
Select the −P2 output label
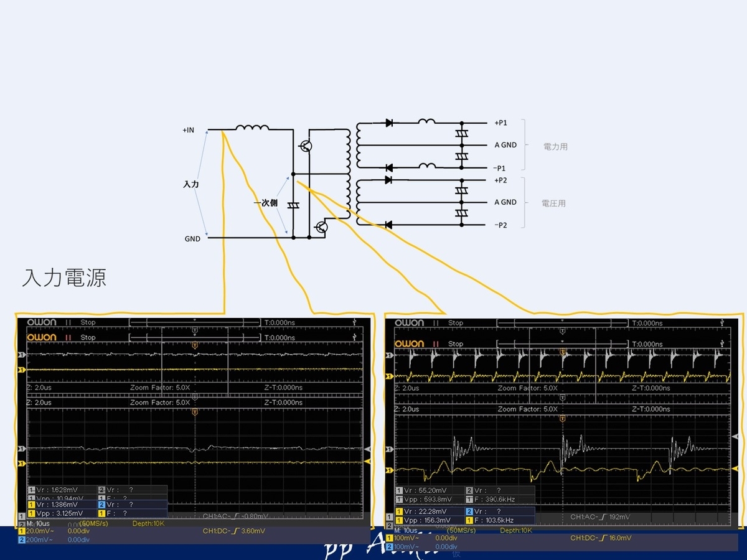click(x=500, y=225)
